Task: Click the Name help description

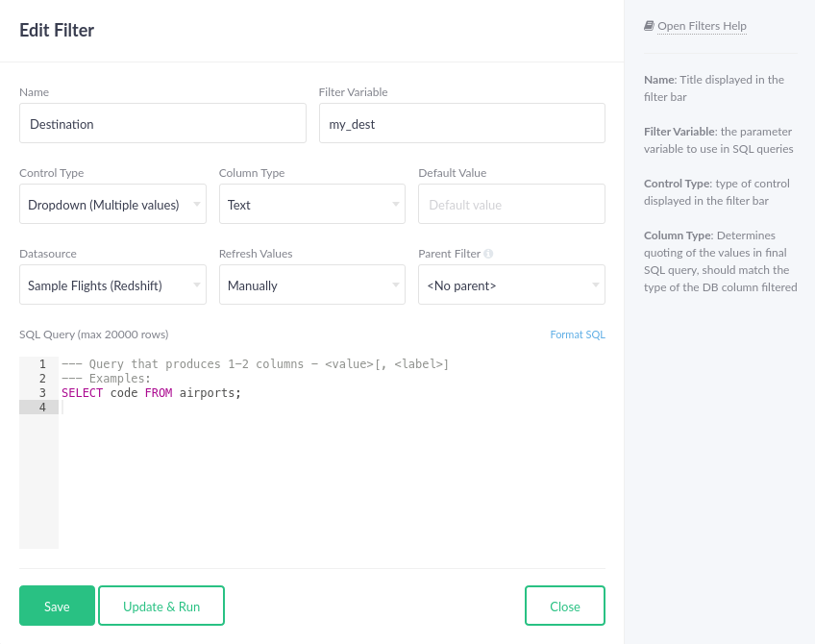Action: tap(714, 88)
